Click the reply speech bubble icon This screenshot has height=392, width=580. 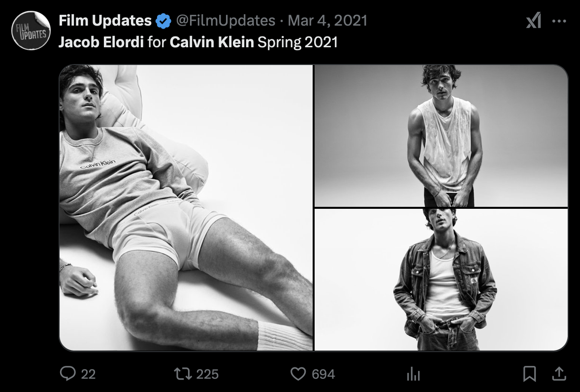(x=67, y=374)
